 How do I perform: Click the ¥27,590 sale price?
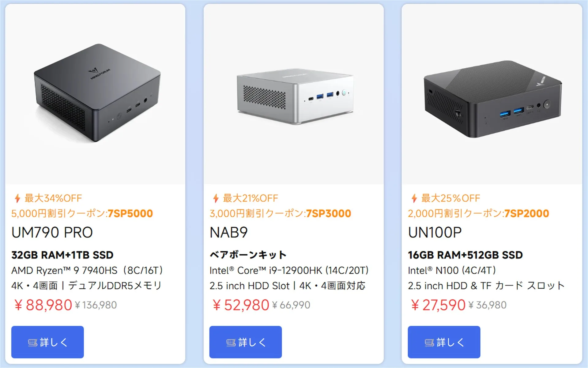[x=438, y=305]
